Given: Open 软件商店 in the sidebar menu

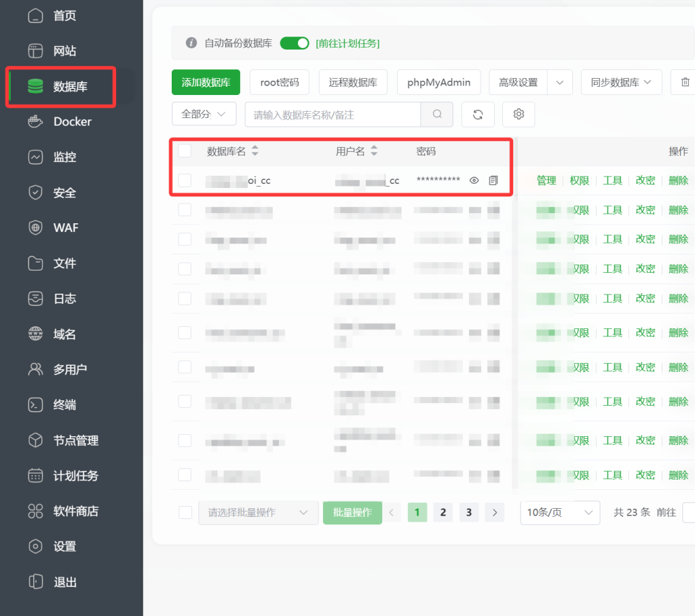Looking at the screenshot, I should tap(75, 511).
